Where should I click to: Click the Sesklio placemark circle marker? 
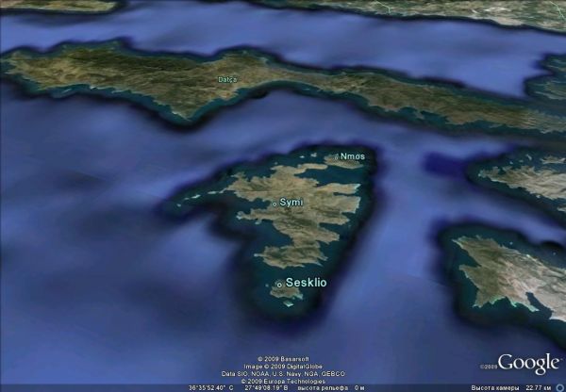tap(279, 284)
